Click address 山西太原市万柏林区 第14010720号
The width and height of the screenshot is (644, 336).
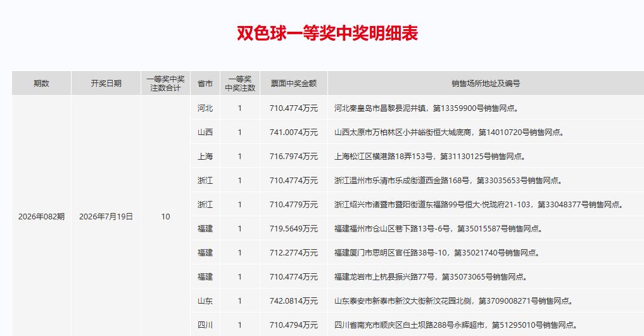point(450,132)
